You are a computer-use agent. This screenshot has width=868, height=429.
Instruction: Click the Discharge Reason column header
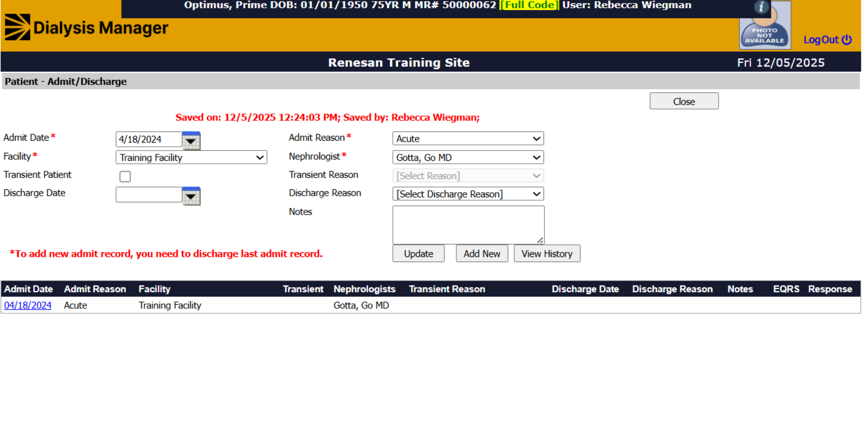click(672, 289)
